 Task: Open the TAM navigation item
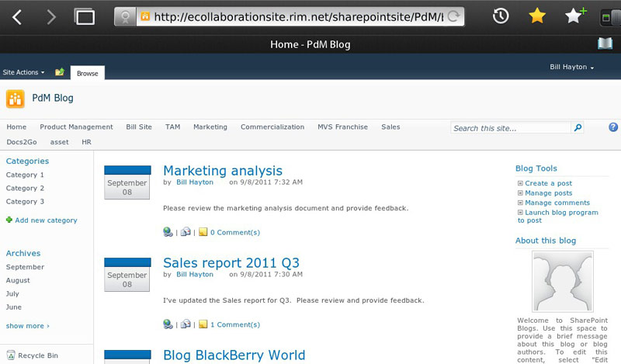click(x=172, y=127)
